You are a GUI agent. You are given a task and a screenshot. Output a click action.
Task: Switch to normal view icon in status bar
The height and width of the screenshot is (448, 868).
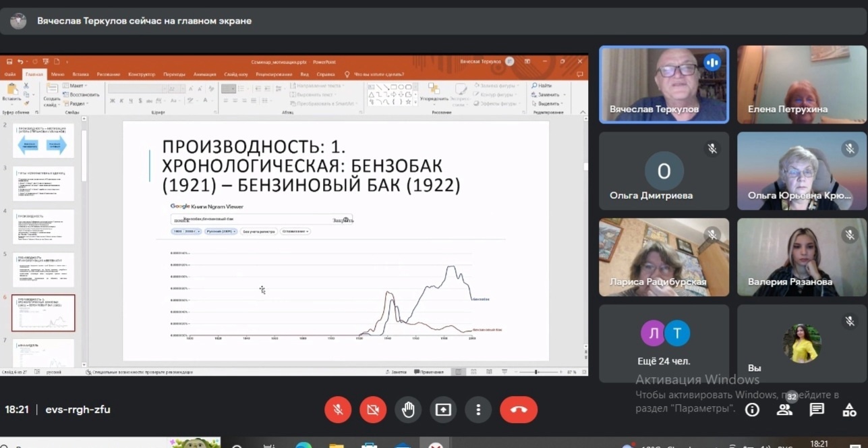[x=459, y=372]
